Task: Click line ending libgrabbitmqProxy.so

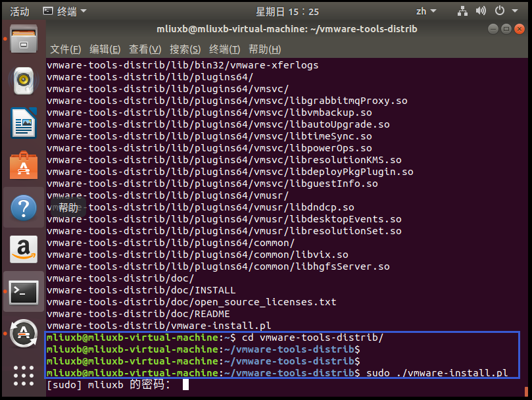Action: [227, 101]
